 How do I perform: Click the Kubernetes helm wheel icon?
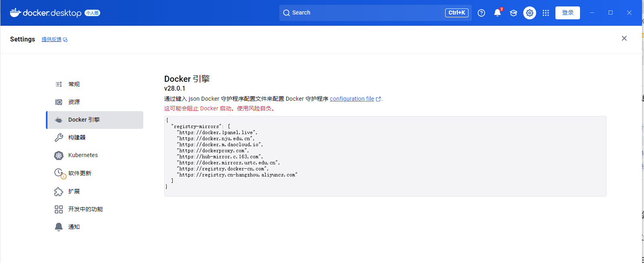tap(59, 155)
